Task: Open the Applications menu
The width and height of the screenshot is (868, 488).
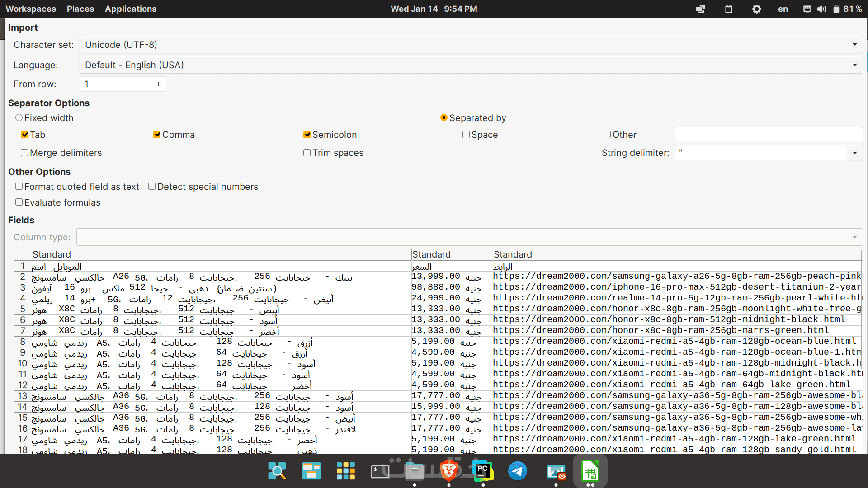Action: point(130,9)
